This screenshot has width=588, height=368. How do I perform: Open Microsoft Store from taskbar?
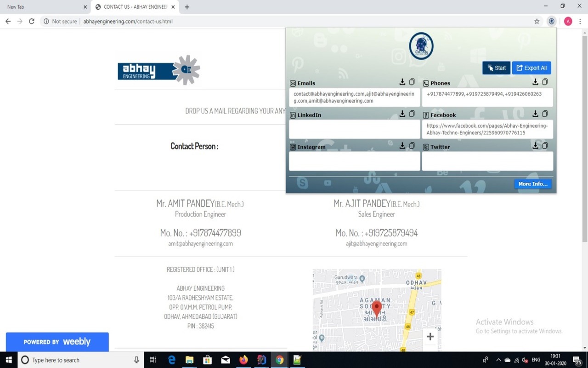click(x=208, y=360)
